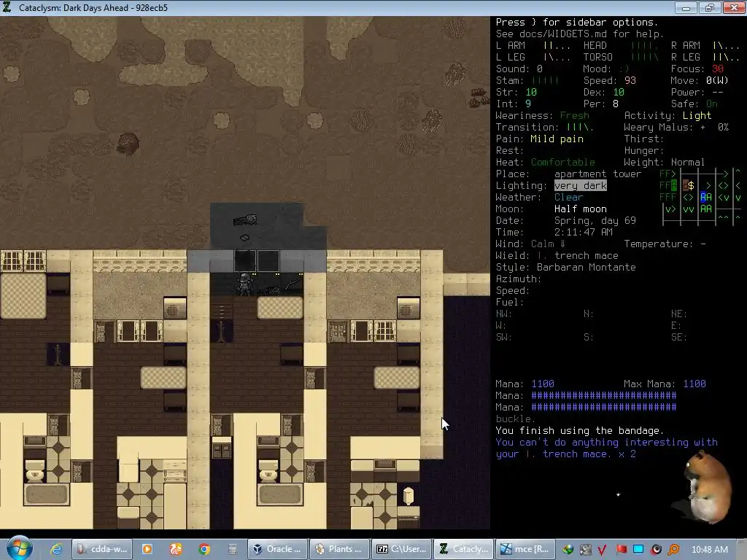This screenshot has width=747, height=560.
Task: Click the blue monitor tray icon
Action: pyautogui.click(x=638, y=550)
